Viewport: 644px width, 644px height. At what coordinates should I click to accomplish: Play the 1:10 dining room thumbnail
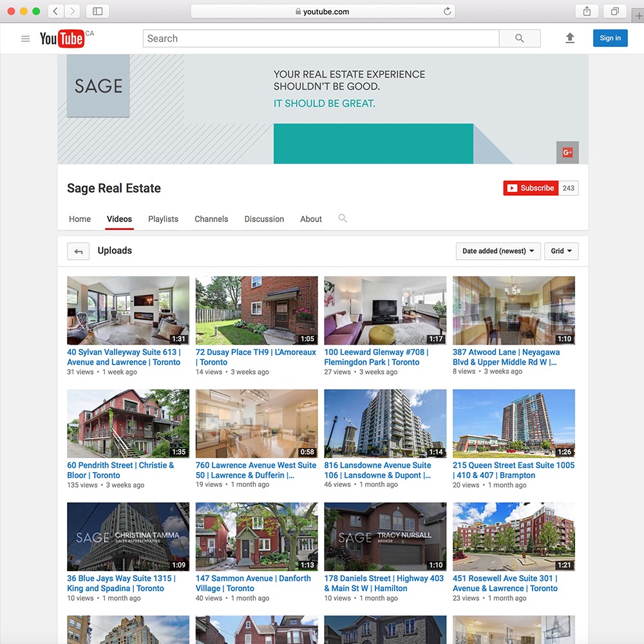[x=514, y=310]
